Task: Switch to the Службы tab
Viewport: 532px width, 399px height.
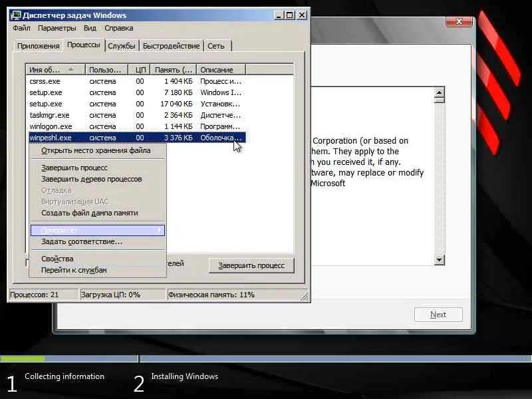Action: point(122,46)
